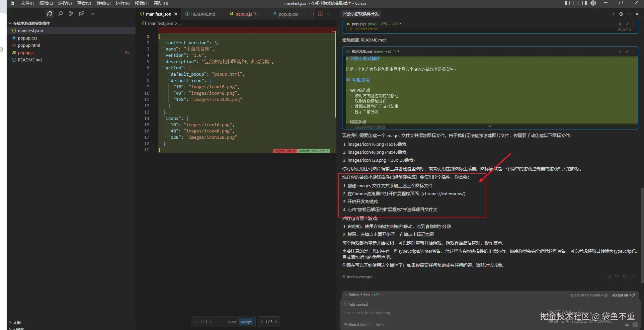Open the 转到(G) menu
This screenshot has width=644, height=330.
[103, 3]
